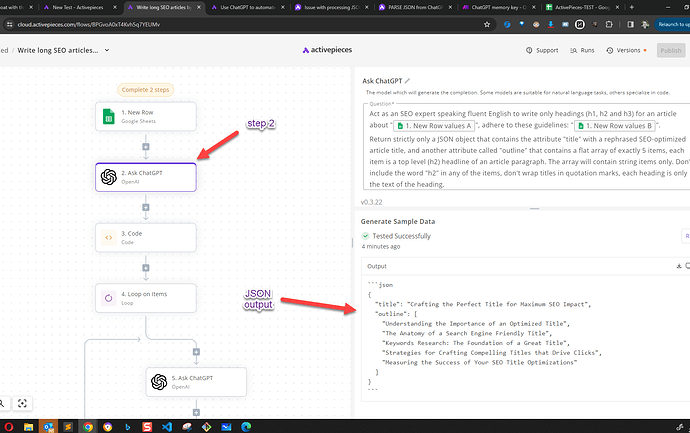Click the Complete 2 steps badge
The image size is (690, 433).
click(146, 90)
